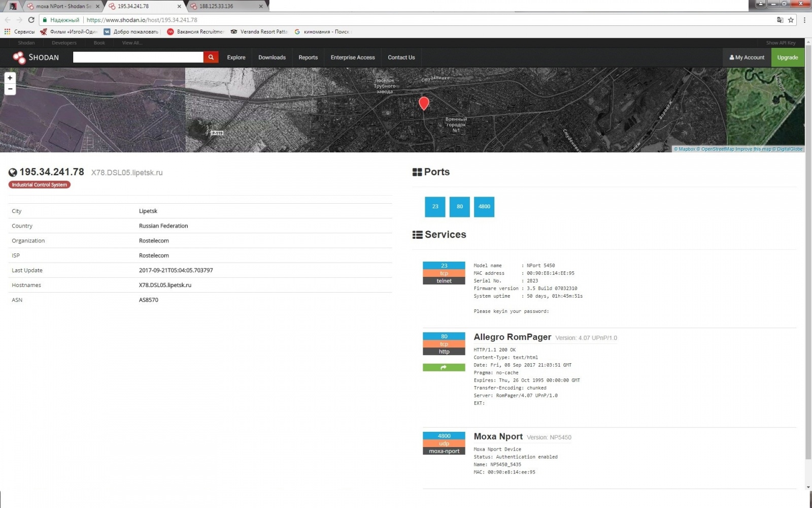Click the green Upgrade button
812x508 pixels.
[x=788, y=57]
